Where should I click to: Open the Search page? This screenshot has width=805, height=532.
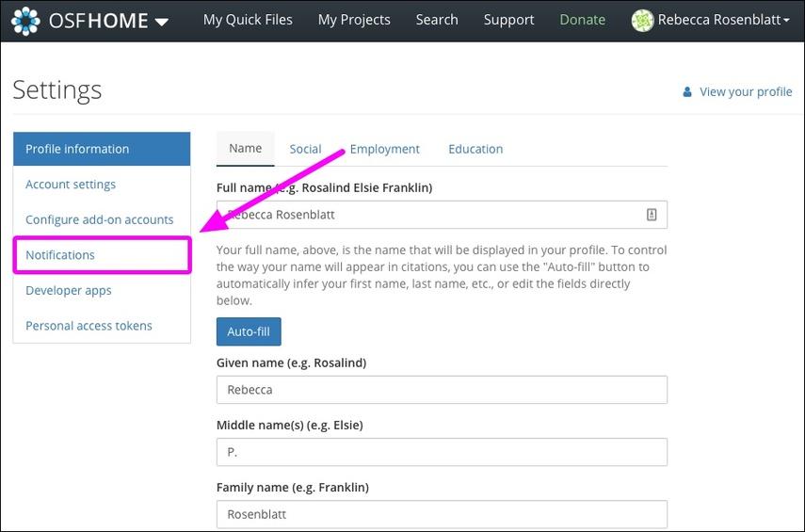437,20
